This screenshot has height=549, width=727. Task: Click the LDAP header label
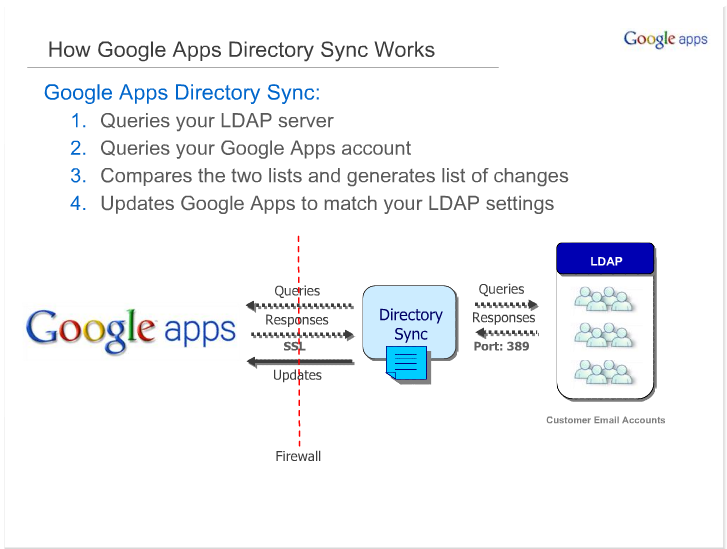tap(606, 261)
